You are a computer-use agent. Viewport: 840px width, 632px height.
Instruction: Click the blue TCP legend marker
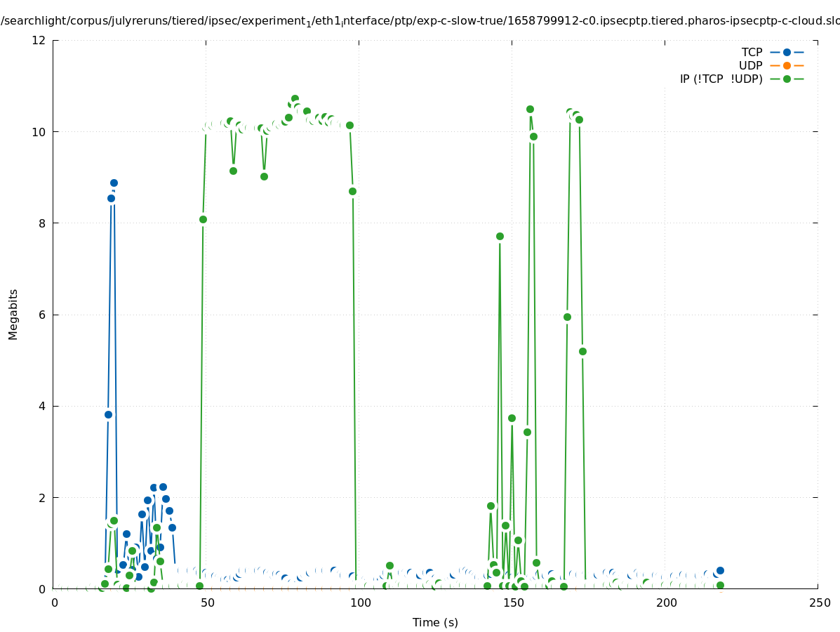[x=787, y=52]
